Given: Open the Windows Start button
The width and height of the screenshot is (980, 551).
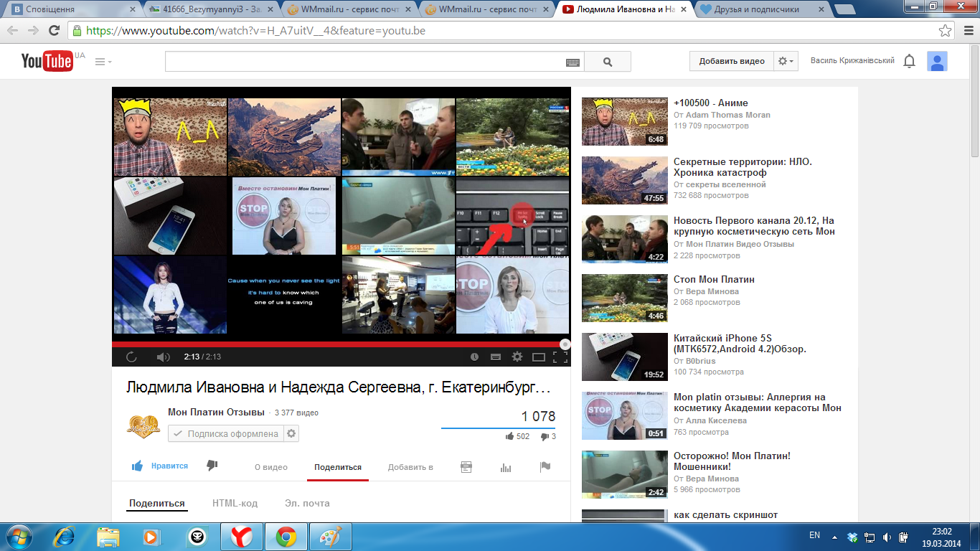Looking at the screenshot, I should [19, 537].
